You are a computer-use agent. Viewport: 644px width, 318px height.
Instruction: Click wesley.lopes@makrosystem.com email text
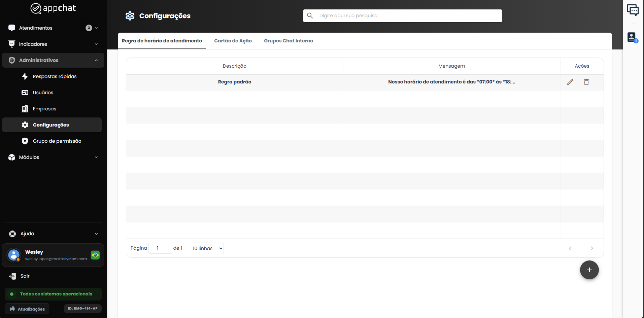pyautogui.click(x=57, y=259)
